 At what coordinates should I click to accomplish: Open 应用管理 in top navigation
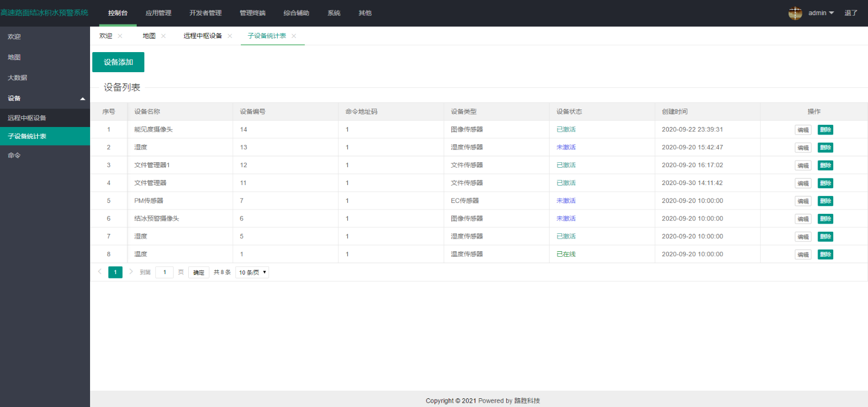[158, 13]
